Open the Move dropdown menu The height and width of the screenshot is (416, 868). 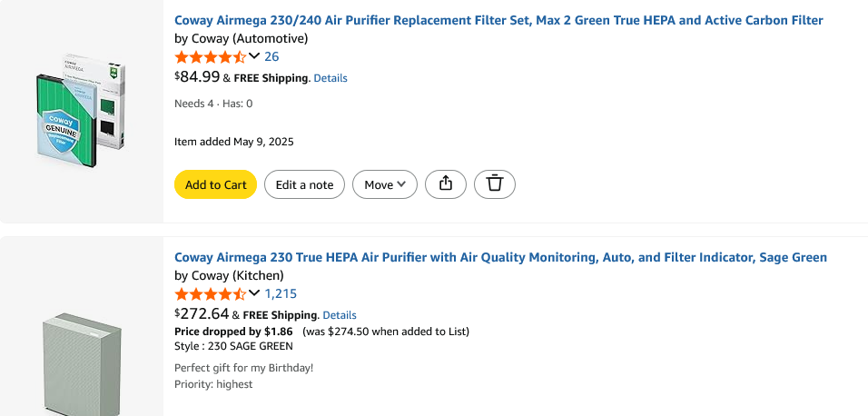(385, 184)
